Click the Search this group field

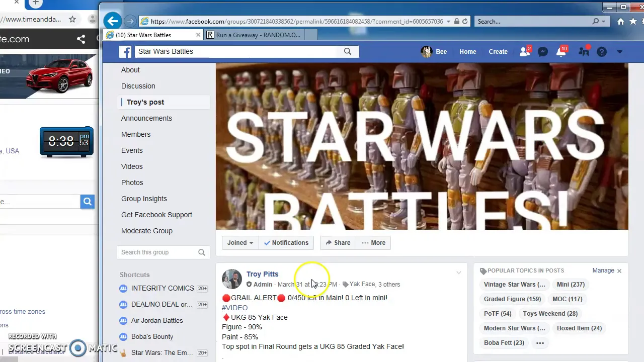pyautogui.click(x=157, y=252)
